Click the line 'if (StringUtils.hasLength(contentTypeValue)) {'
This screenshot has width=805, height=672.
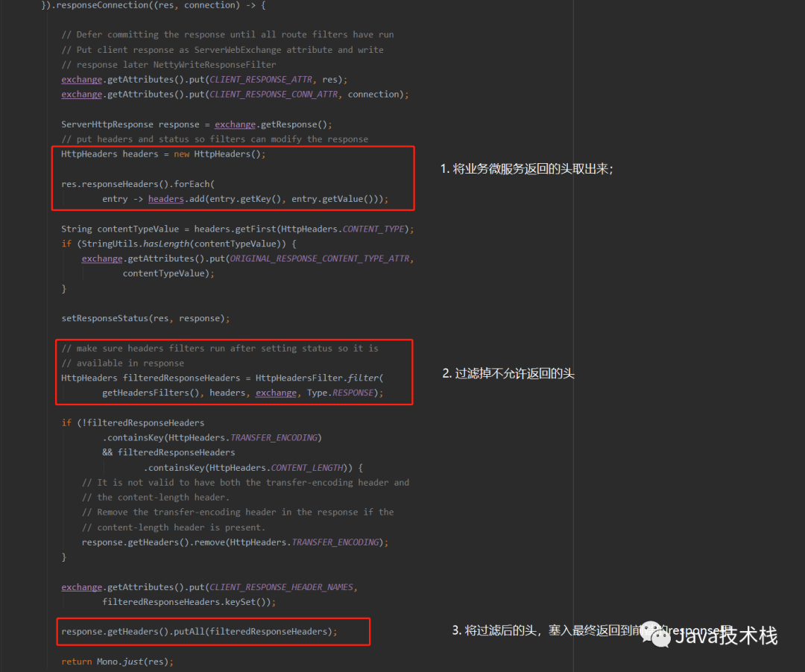(x=179, y=244)
